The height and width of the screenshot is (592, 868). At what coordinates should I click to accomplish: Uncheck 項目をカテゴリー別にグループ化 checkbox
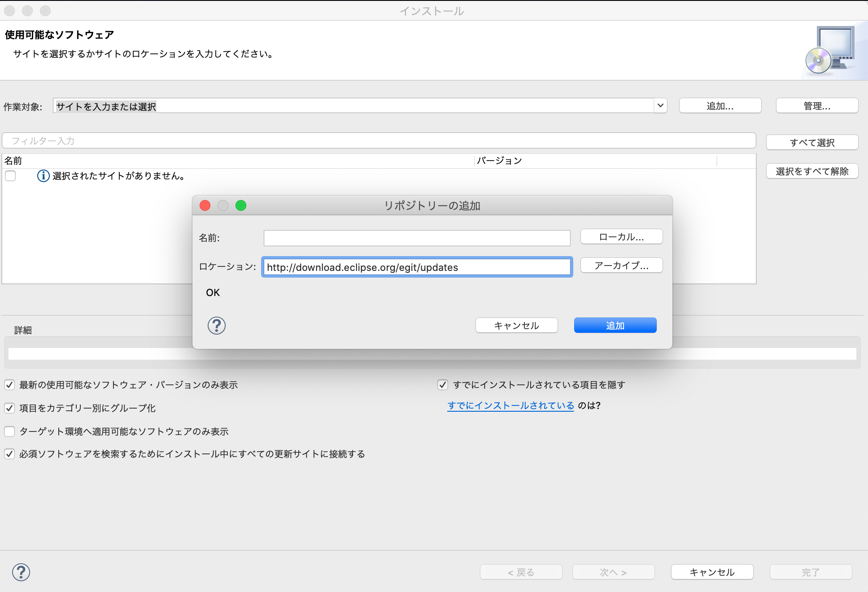(x=9, y=408)
